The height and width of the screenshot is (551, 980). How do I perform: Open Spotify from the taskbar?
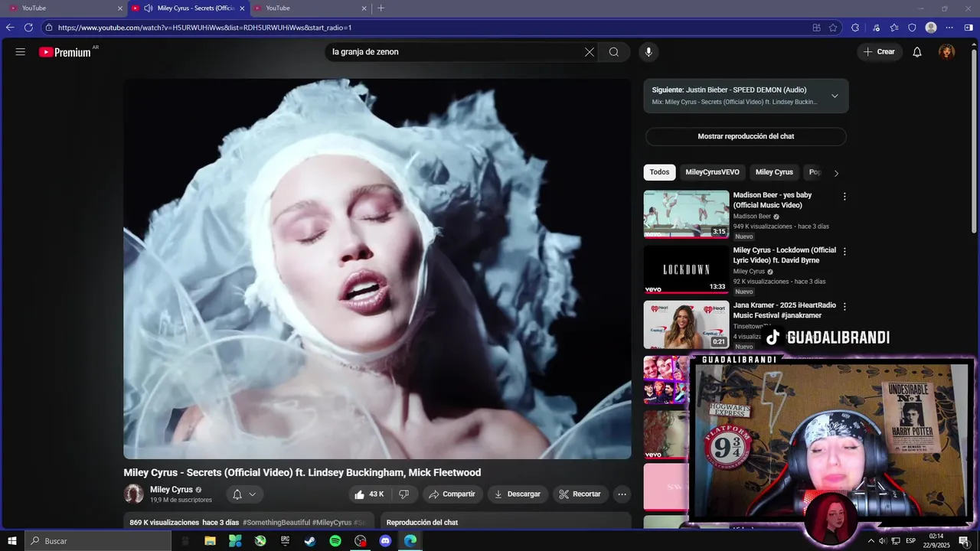pyautogui.click(x=335, y=541)
